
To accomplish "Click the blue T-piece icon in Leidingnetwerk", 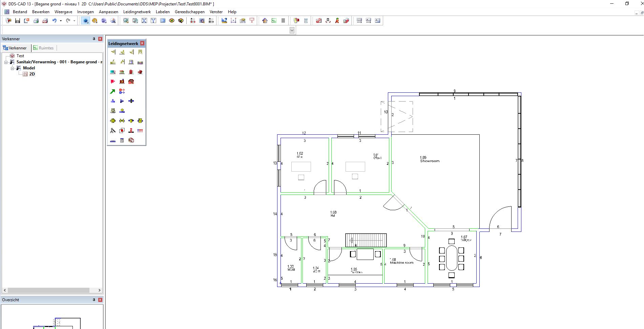I will pos(113,101).
